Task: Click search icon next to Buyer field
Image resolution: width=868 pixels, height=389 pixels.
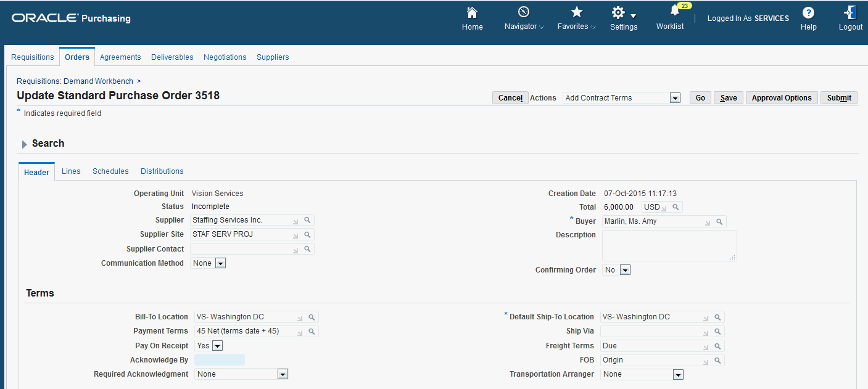Action: pos(719,221)
